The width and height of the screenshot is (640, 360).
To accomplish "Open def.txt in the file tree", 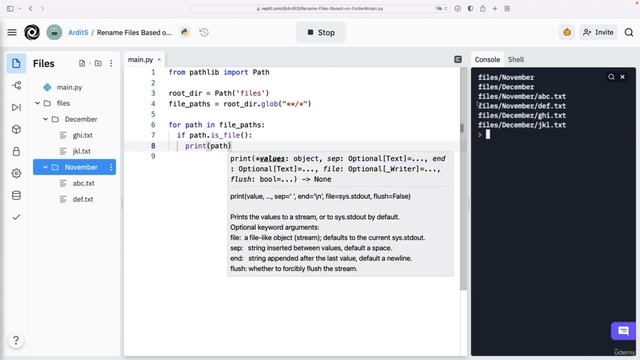I will pos(82,199).
